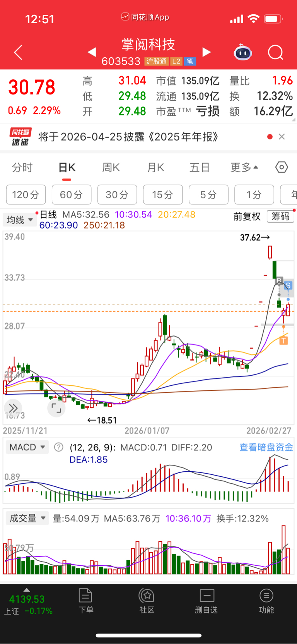Tap the stock code 603533
The image size is (297, 644).
121,61
